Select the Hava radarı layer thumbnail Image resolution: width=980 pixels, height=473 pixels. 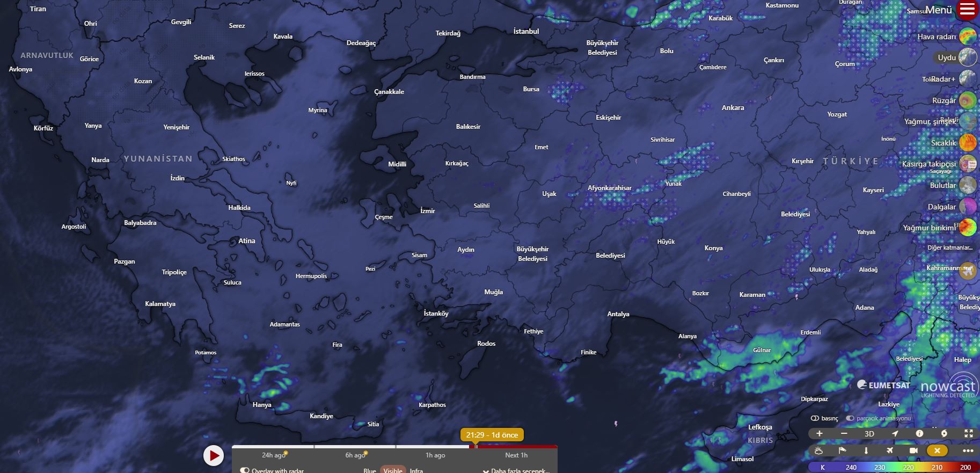pyautogui.click(x=968, y=37)
